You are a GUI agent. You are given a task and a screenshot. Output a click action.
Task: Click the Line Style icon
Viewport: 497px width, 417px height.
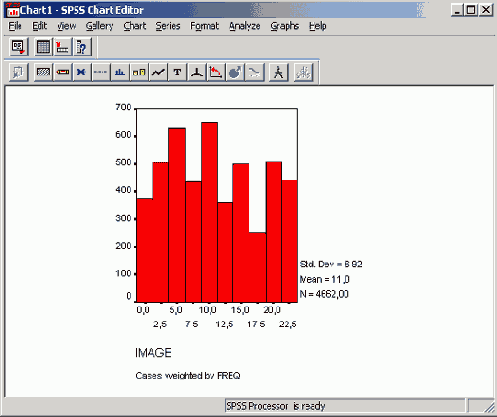pyautogui.click(x=101, y=72)
